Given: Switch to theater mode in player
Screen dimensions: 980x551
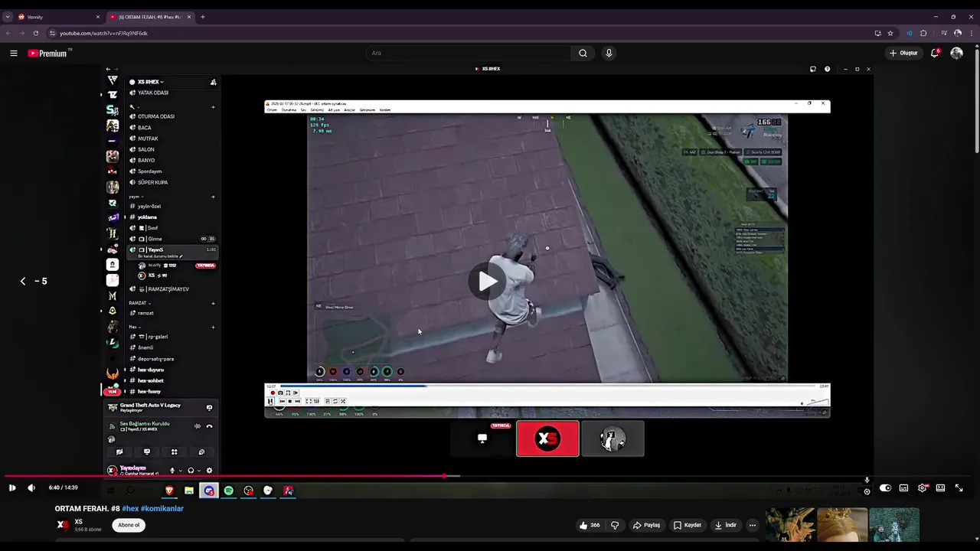Looking at the screenshot, I should point(940,487).
